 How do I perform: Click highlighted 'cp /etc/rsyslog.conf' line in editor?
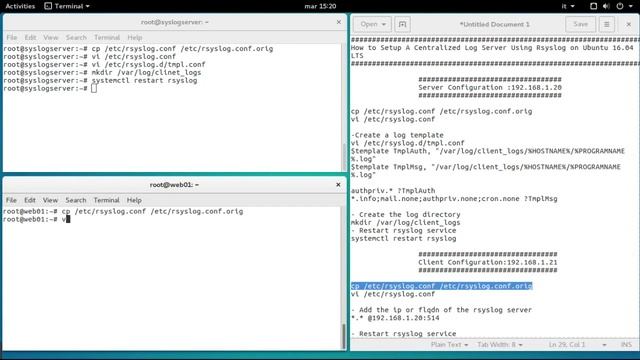(442, 286)
